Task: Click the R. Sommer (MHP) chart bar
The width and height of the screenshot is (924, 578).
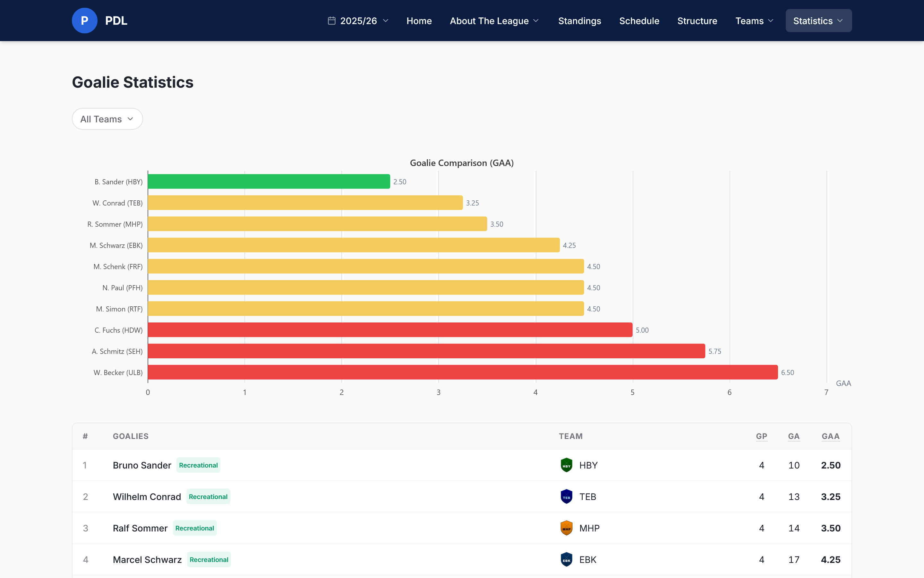Action: pos(317,224)
